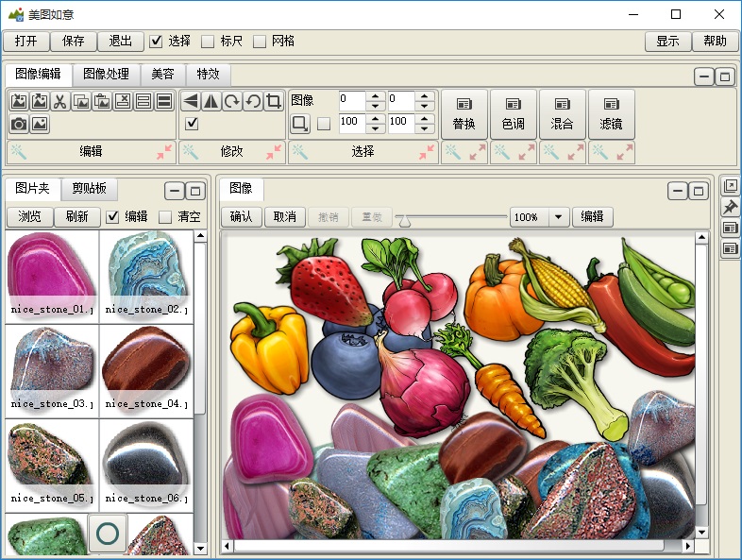Click the paste clipboard image icon

click(102, 101)
